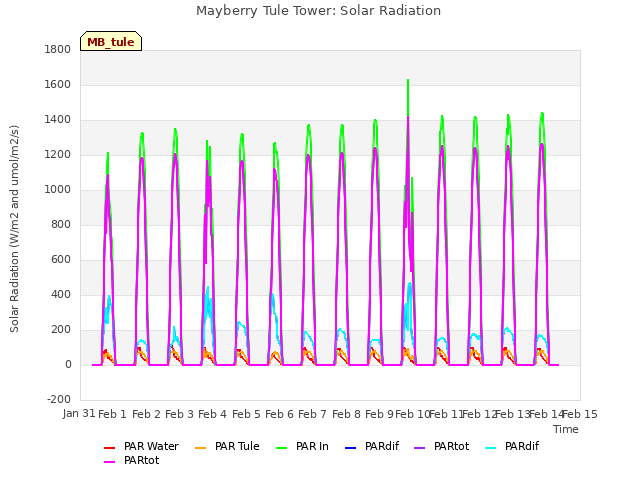Click the 400 y-axis tick label
Viewport: 640px width, 480px height.
(61, 295)
